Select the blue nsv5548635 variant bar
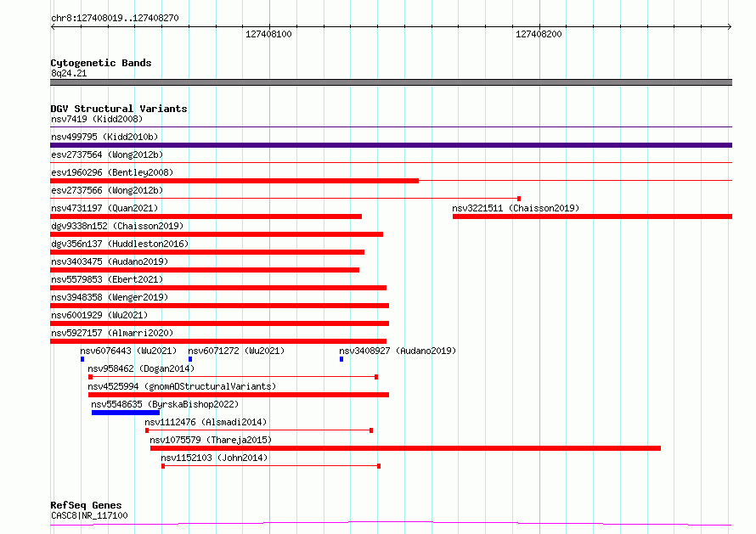Image resolution: width=756 pixels, height=534 pixels. 126,413
